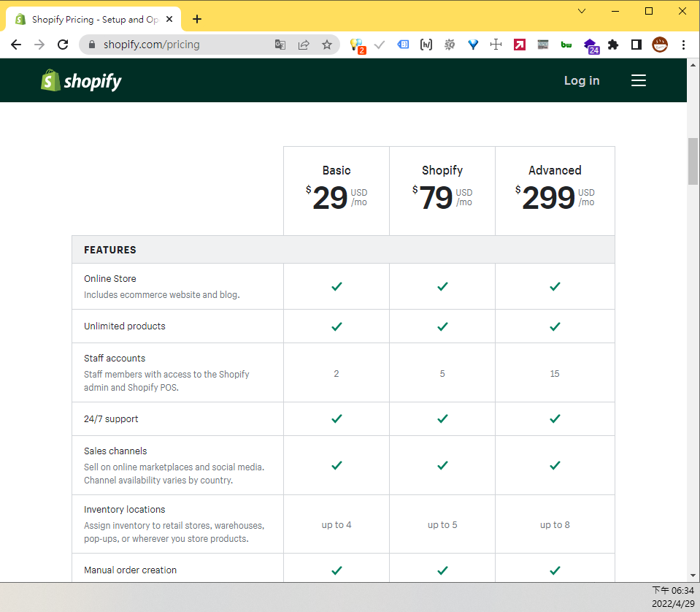Open the Chrome profile avatar
Screen dimensions: 700x612
pyautogui.click(x=660, y=45)
